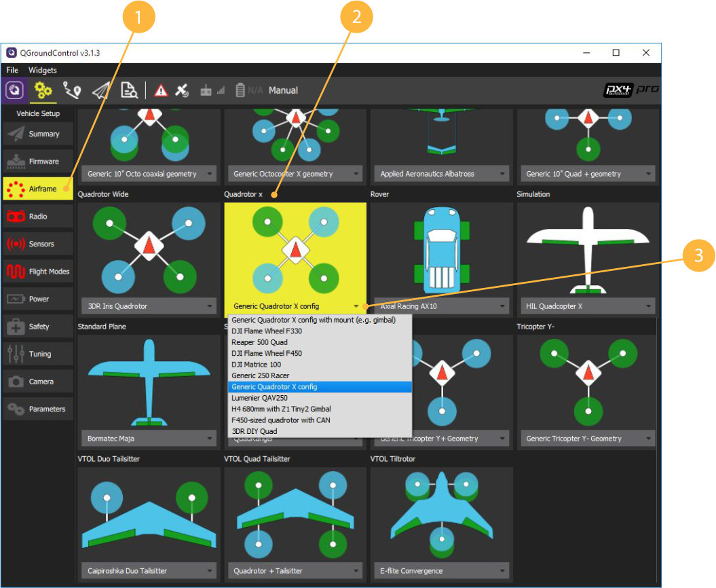Collapse the Generic Quadrotor X config dropdown
The width and height of the screenshot is (716, 588).
[295, 306]
